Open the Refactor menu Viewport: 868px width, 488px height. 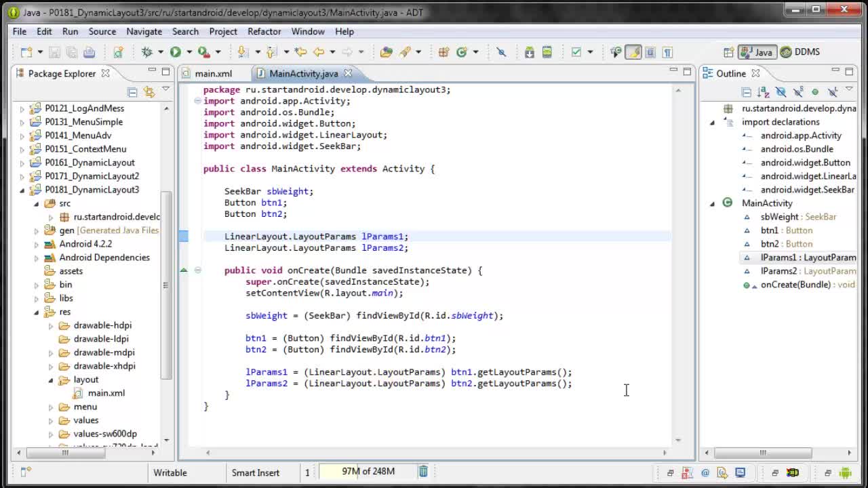click(x=264, y=31)
